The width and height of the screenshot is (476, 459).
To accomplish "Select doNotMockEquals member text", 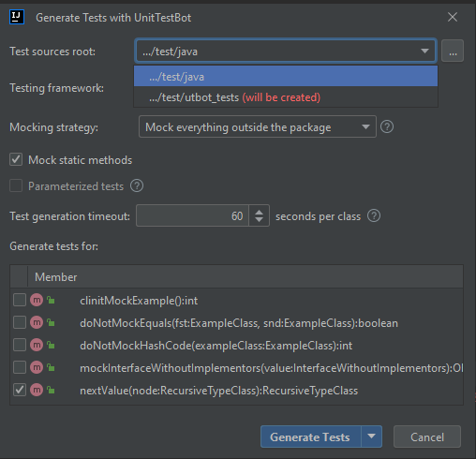I will (x=239, y=323).
